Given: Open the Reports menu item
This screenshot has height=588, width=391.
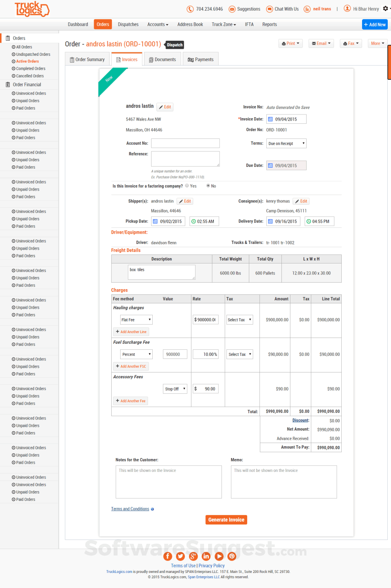Looking at the screenshot, I should (x=270, y=24).
